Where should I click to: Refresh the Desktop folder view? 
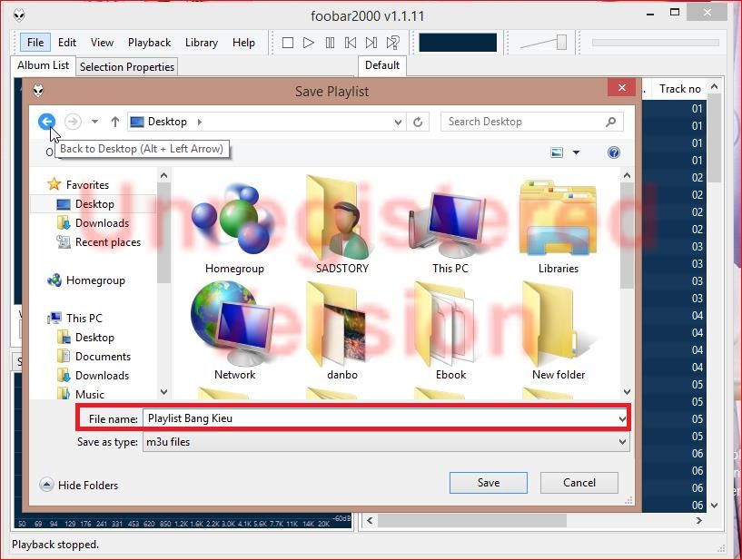pos(418,122)
